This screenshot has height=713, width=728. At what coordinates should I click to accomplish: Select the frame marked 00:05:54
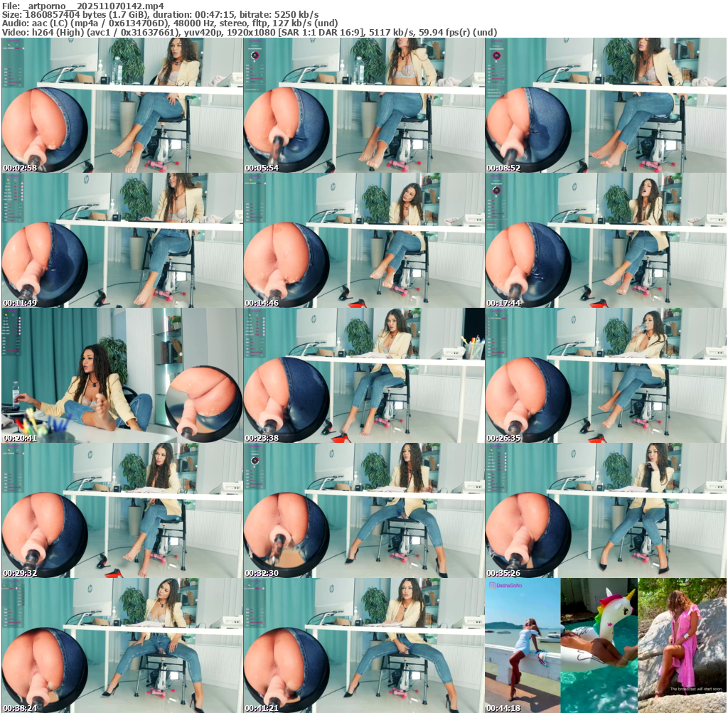pyautogui.click(x=364, y=105)
